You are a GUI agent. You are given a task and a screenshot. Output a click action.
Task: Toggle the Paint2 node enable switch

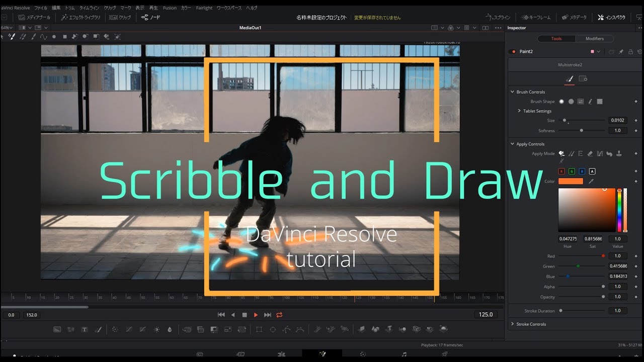tap(513, 51)
